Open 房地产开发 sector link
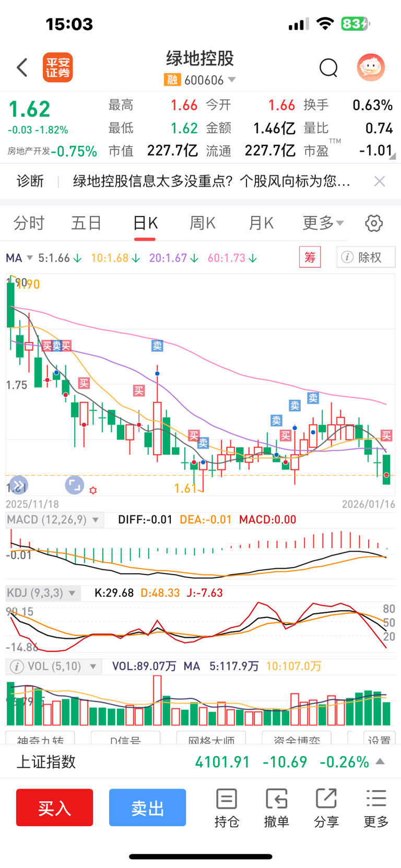 [x=29, y=151]
